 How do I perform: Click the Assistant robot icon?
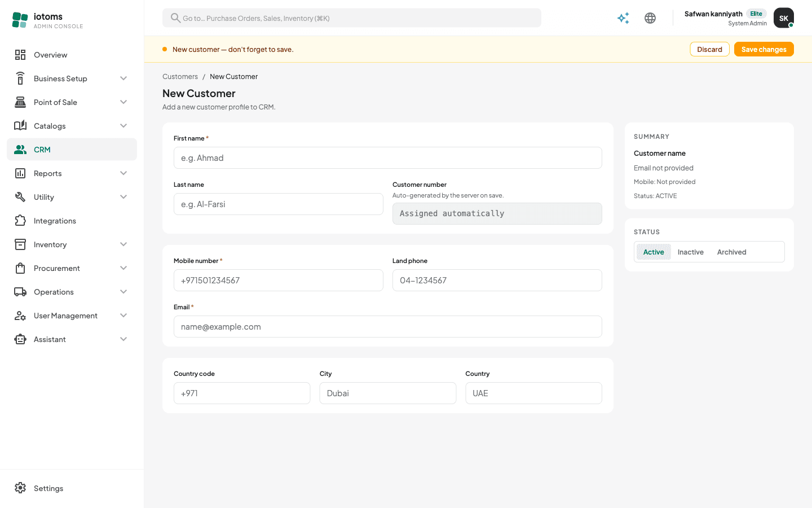tap(20, 339)
